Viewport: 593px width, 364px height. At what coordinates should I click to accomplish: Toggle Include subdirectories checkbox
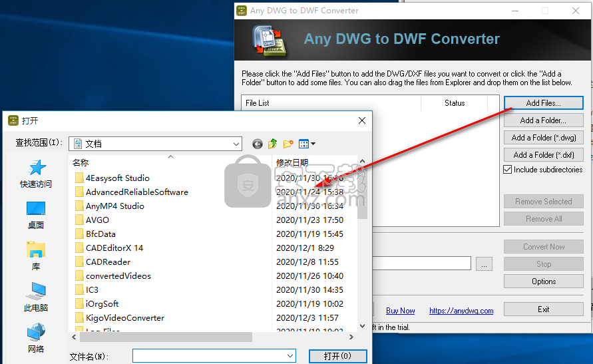point(508,170)
